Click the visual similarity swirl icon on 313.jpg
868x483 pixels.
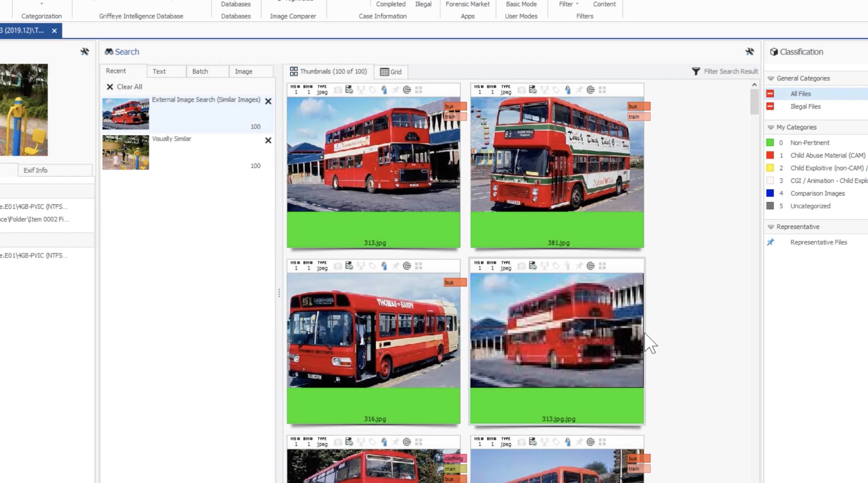click(x=407, y=90)
